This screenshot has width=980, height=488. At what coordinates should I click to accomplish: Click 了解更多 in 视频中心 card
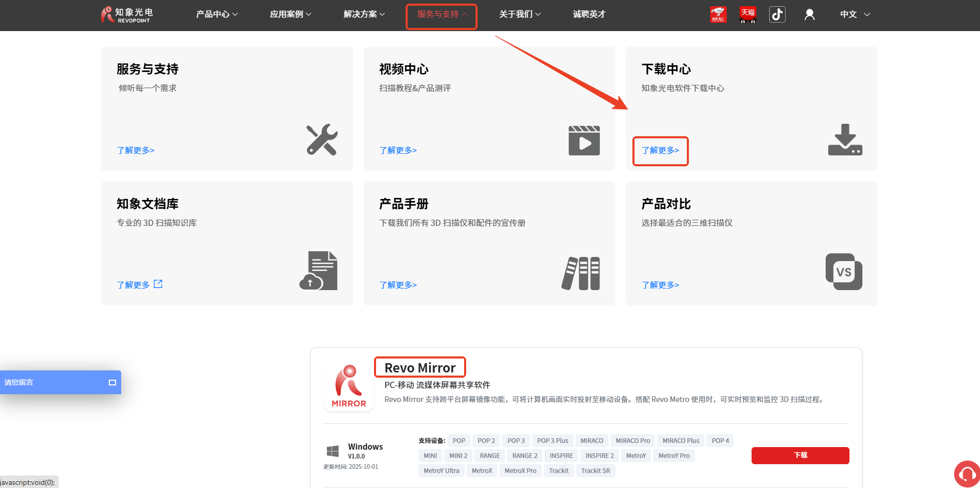pos(398,150)
